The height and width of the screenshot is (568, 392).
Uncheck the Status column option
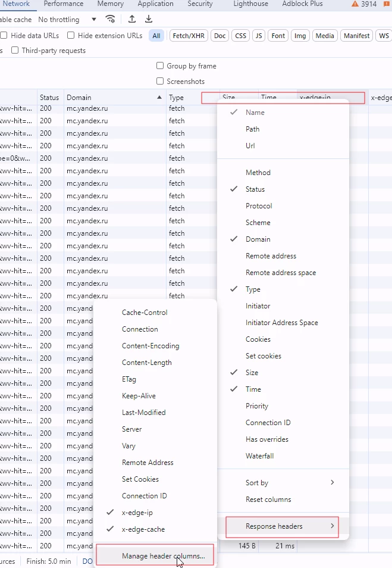[x=283, y=189]
